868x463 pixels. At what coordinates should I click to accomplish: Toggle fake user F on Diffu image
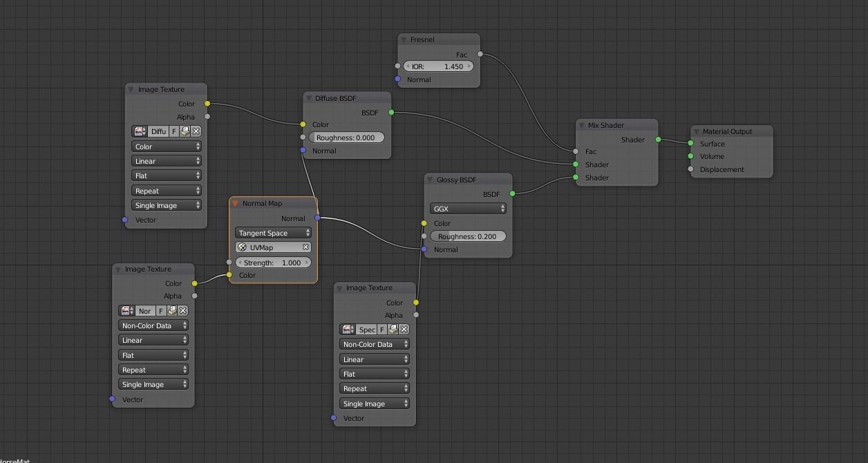(174, 131)
